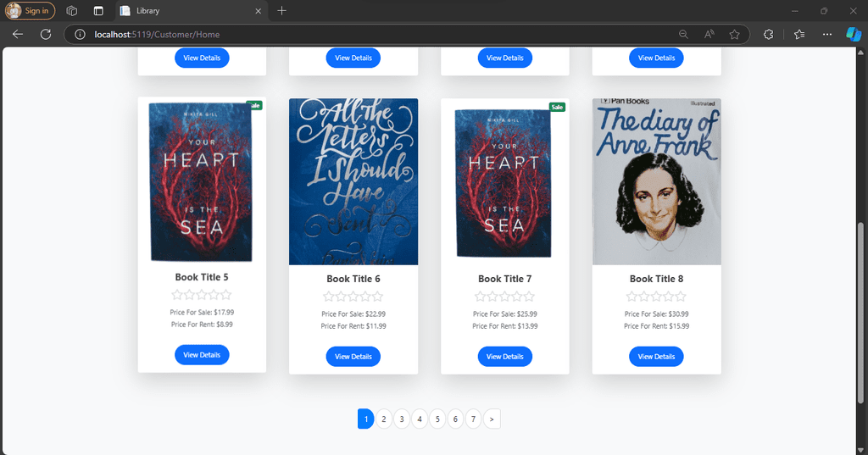
Task: Open a new tab with plus icon
Action: 281,10
